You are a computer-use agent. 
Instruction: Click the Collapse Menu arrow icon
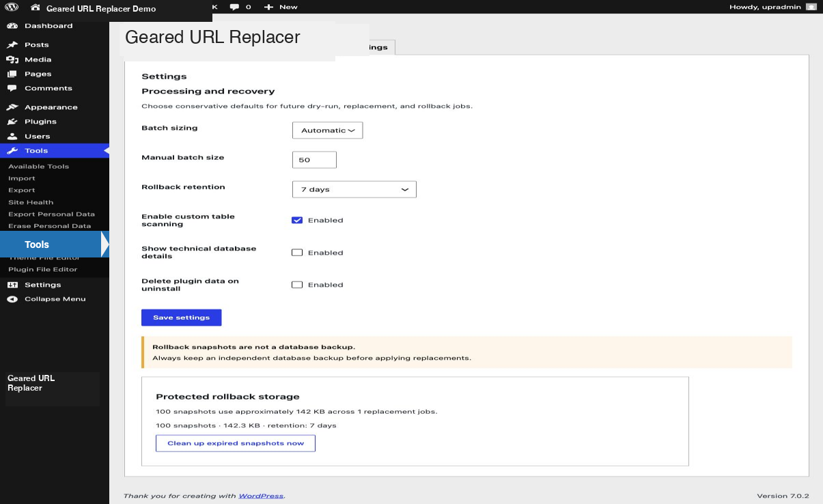12,299
